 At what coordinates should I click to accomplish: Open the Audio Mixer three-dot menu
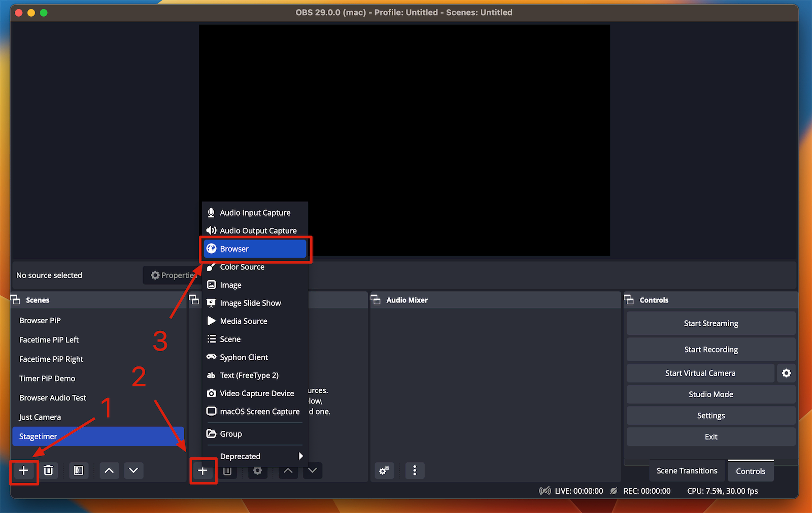(415, 470)
